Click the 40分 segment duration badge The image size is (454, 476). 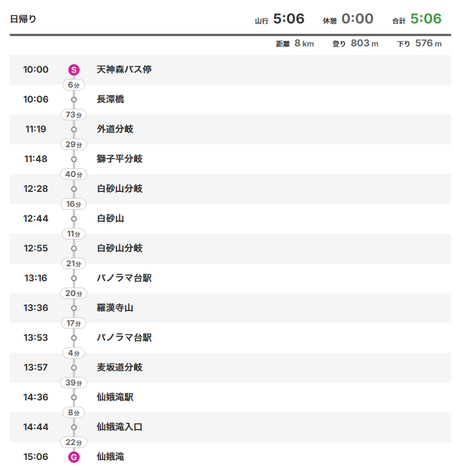73,174
